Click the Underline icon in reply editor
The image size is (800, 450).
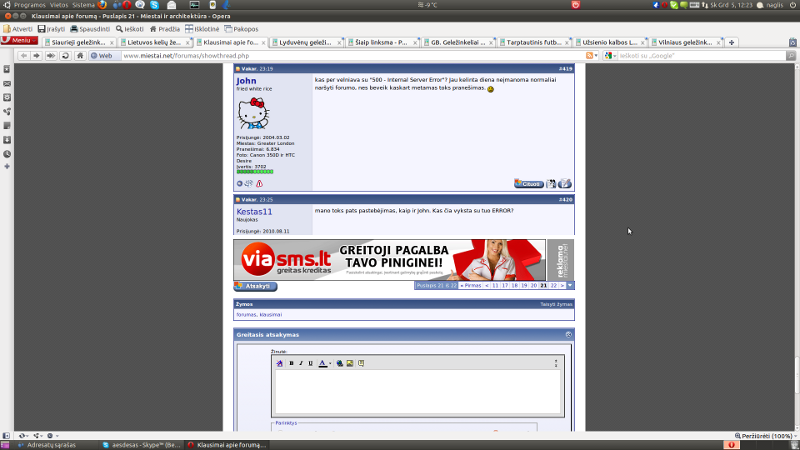pyautogui.click(x=311, y=363)
